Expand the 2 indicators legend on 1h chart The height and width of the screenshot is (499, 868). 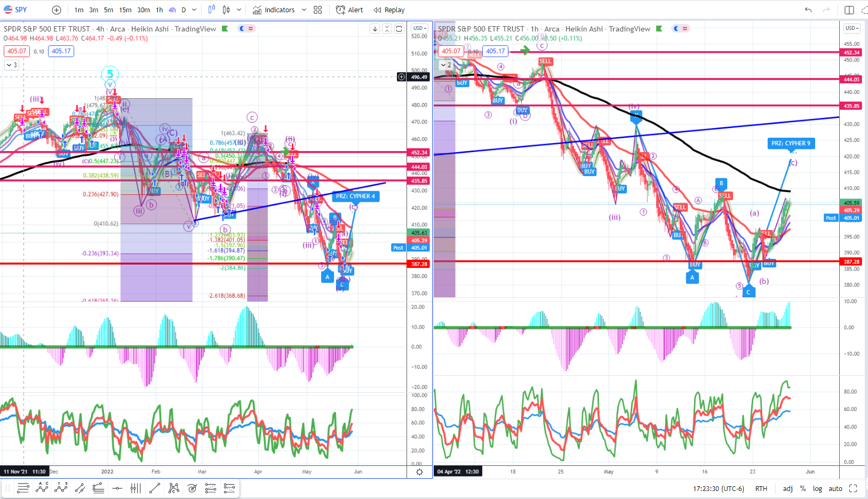(x=446, y=65)
